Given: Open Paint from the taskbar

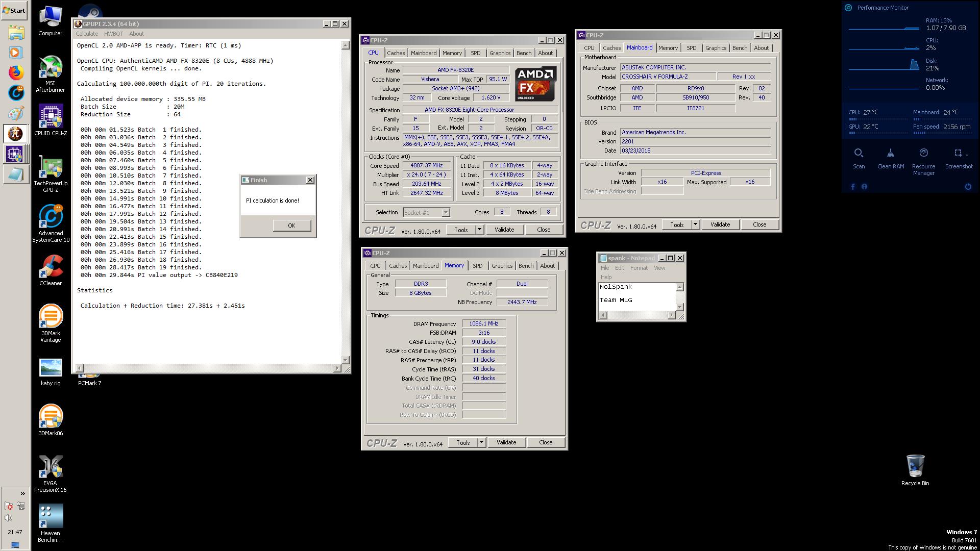Looking at the screenshot, I should [x=16, y=113].
